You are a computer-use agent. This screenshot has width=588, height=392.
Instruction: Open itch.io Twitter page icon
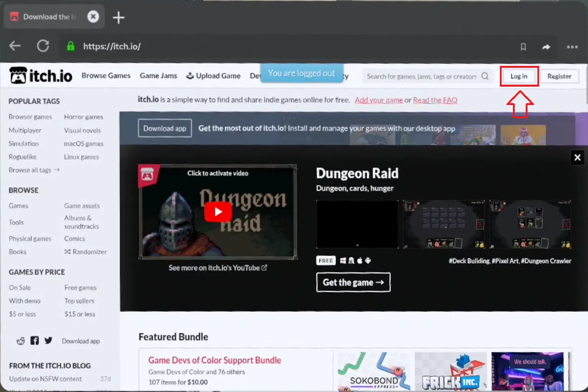[48, 340]
